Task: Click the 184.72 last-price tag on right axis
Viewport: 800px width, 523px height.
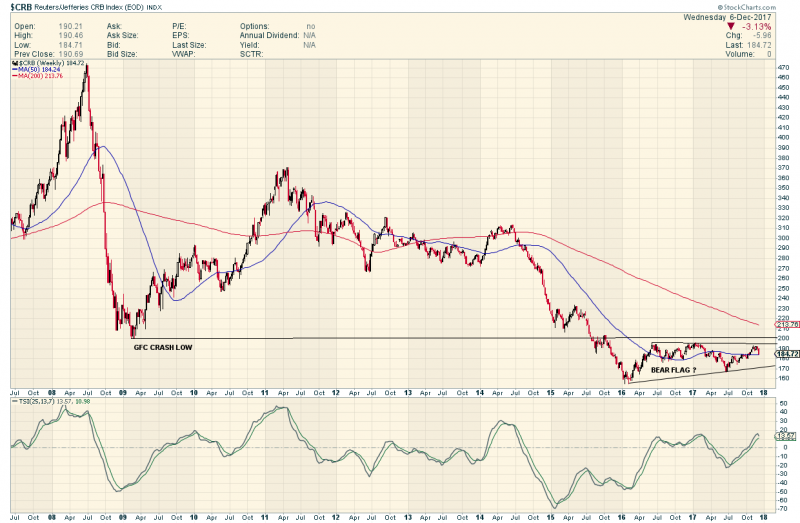Action: point(787,354)
